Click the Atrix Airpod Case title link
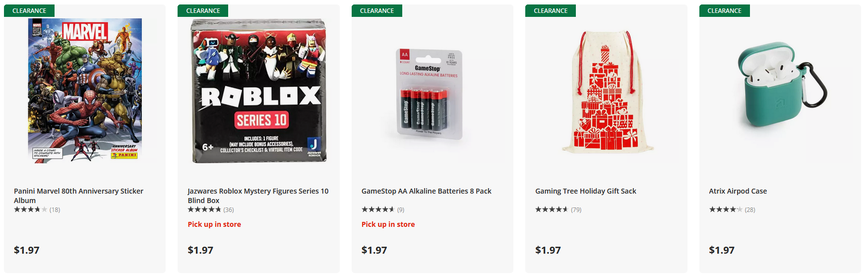The height and width of the screenshot is (276, 868). [x=738, y=191]
